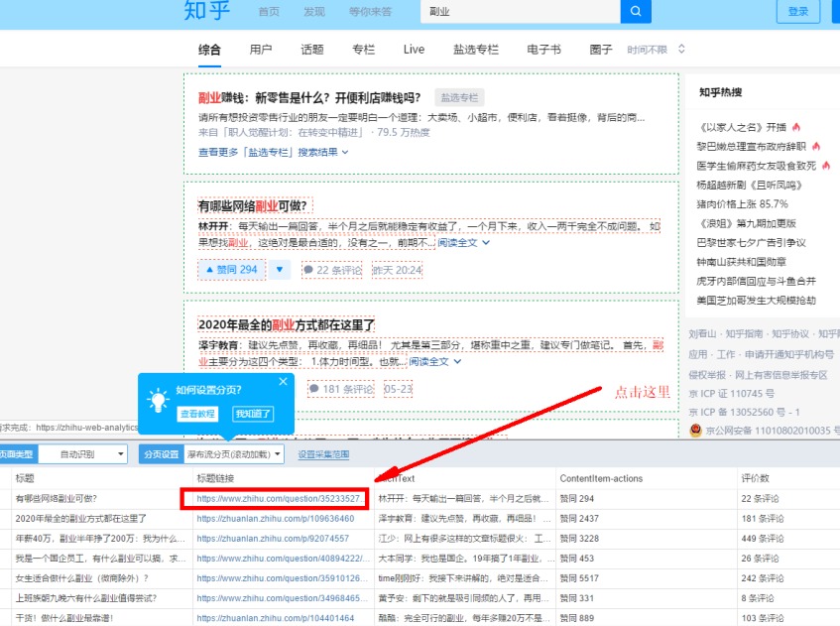Viewport: 840px width, 626px height.
Task: Click the 登录 button
Action: (797, 11)
